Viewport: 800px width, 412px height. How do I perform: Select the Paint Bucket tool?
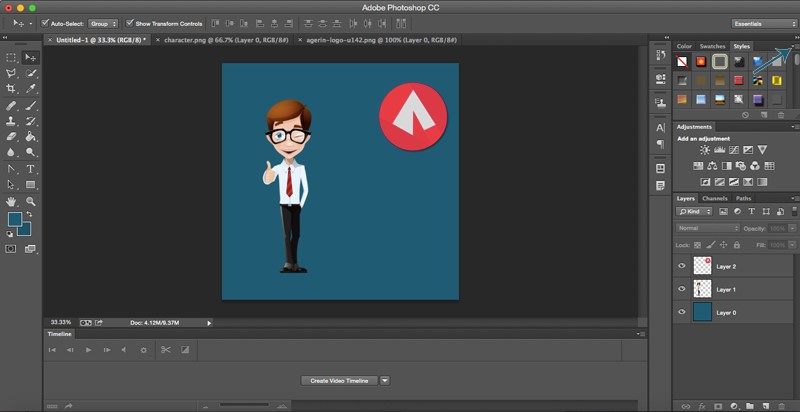click(x=31, y=136)
